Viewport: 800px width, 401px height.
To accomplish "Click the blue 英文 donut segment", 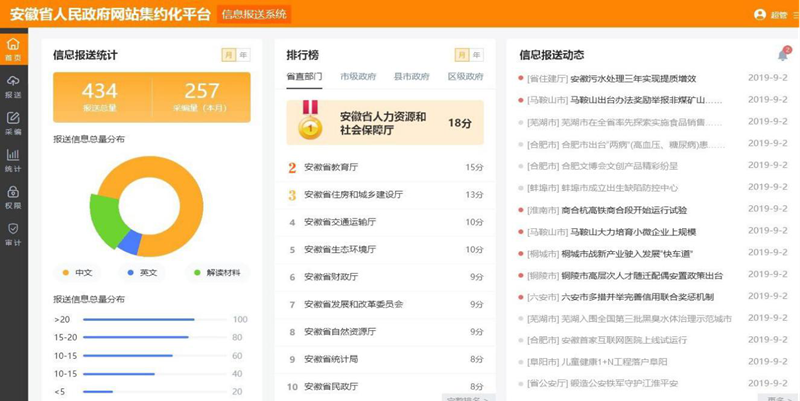I will tap(131, 243).
